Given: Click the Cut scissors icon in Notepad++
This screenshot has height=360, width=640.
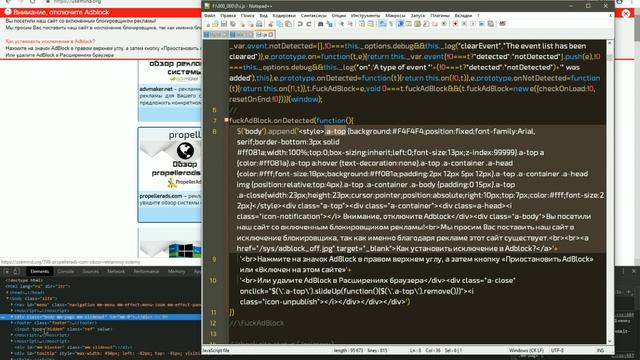Looking at the screenshot, I should click(271, 24).
